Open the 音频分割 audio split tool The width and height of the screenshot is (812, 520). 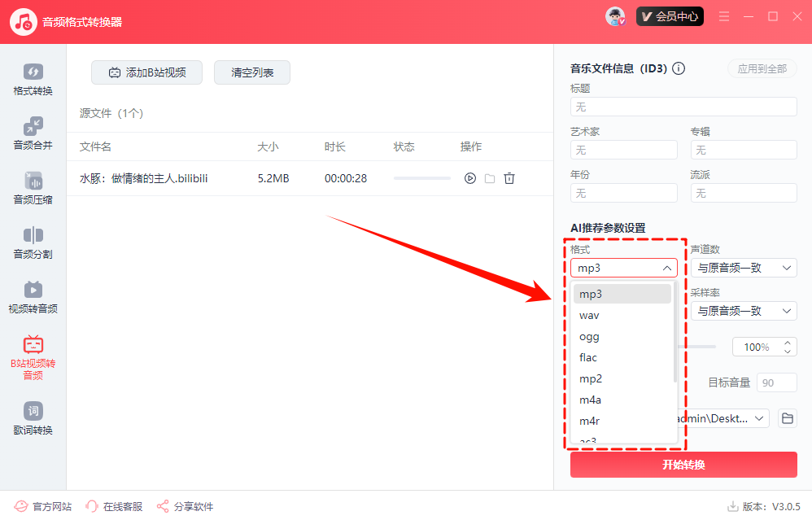(x=33, y=242)
